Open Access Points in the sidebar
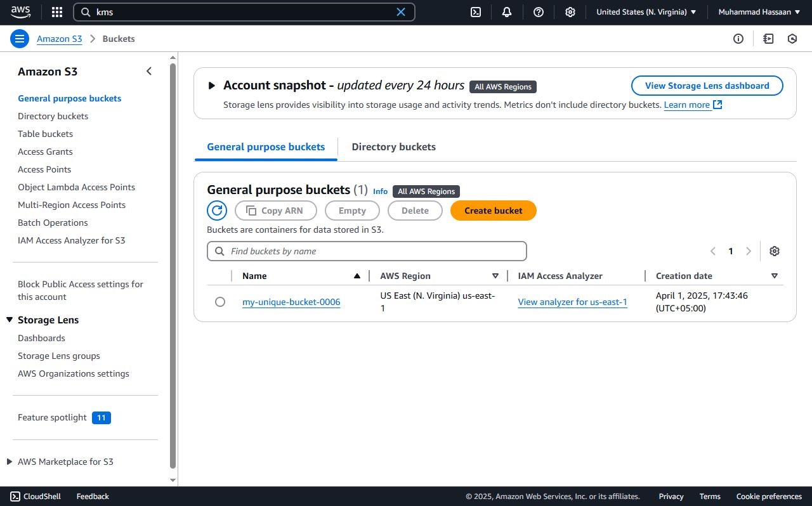This screenshot has height=506, width=812. pyautogui.click(x=44, y=169)
